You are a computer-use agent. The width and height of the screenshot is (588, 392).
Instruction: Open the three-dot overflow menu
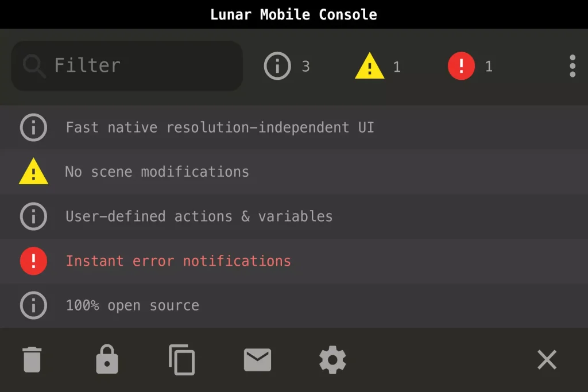point(572,66)
